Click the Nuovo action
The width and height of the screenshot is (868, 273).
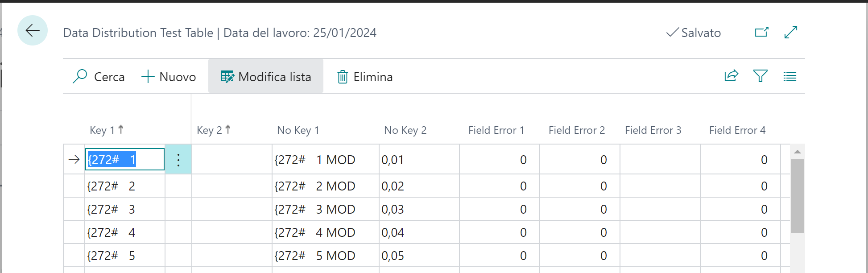(x=169, y=77)
